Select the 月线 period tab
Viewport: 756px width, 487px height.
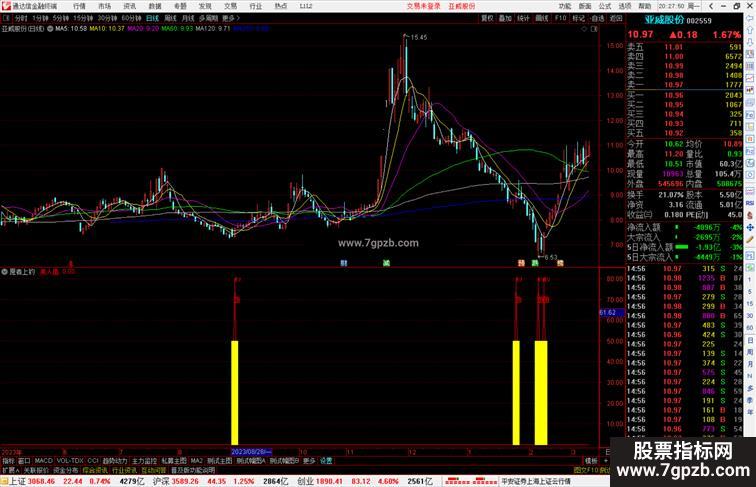(188, 18)
